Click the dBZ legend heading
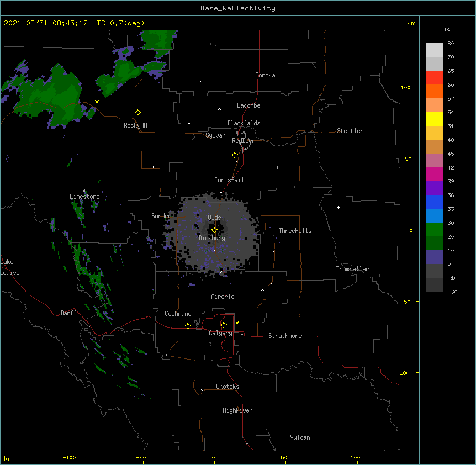 (x=447, y=29)
